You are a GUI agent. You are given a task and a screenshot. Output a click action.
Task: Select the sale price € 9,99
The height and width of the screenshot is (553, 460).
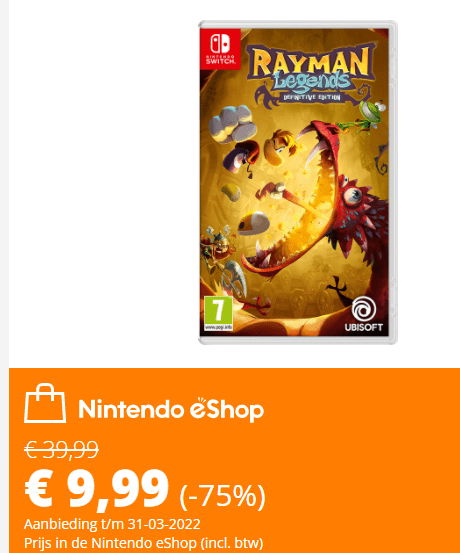point(96,490)
